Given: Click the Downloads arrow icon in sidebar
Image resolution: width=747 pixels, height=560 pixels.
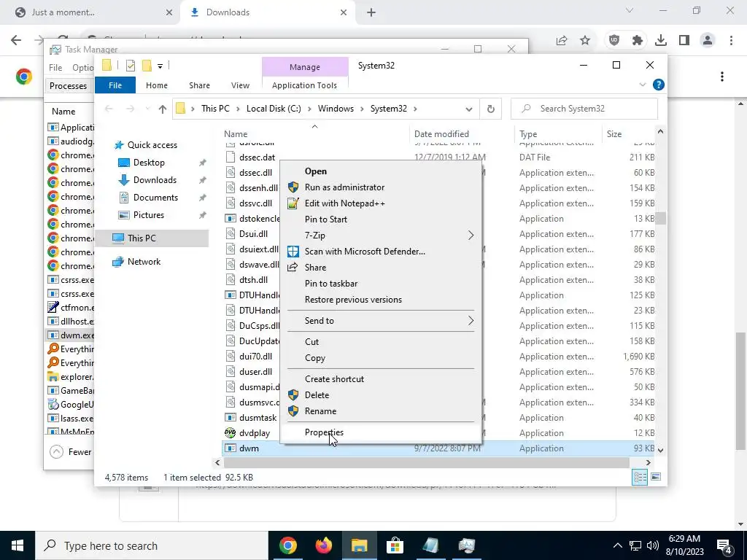Looking at the screenshot, I should (x=123, y=180).
